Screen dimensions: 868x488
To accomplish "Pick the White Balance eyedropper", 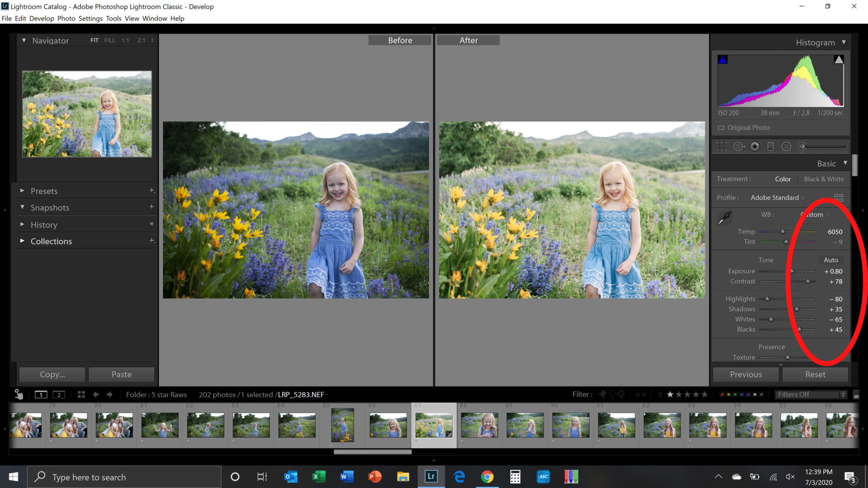I will (x=724, y=218).
